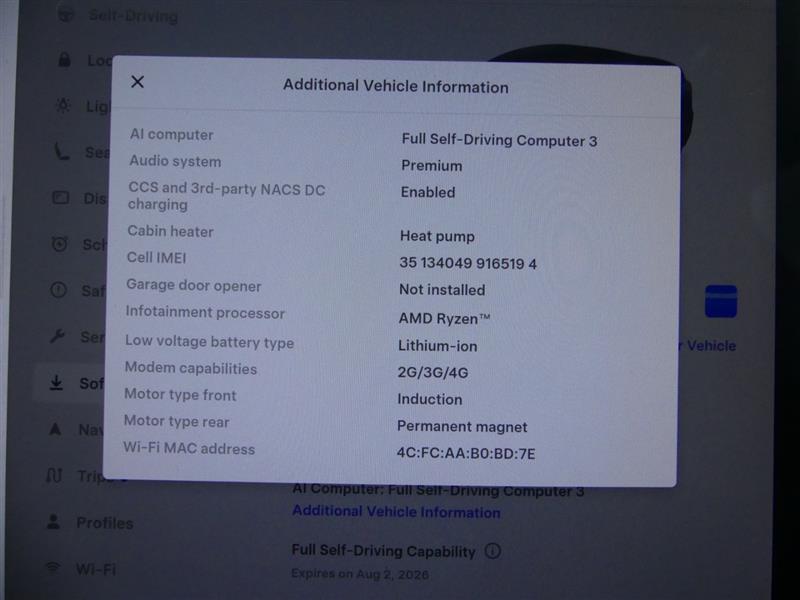Select the Premium audio value

(x=432, y=165)
